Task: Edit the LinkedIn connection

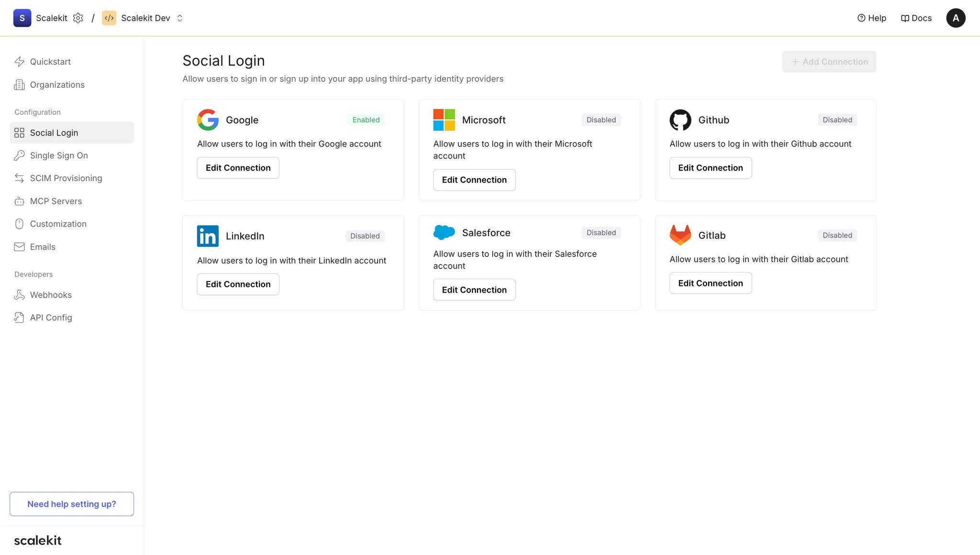Action: [238, 284]
